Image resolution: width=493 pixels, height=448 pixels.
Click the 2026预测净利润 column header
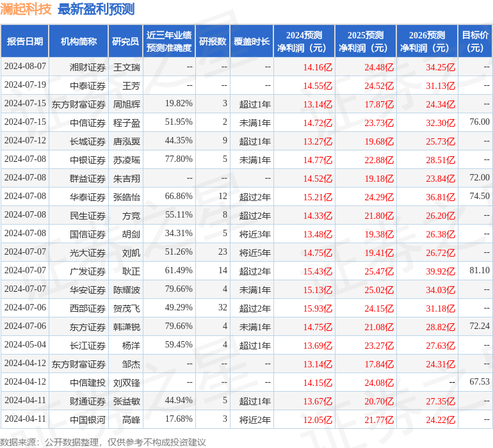(x=427, y=41)
